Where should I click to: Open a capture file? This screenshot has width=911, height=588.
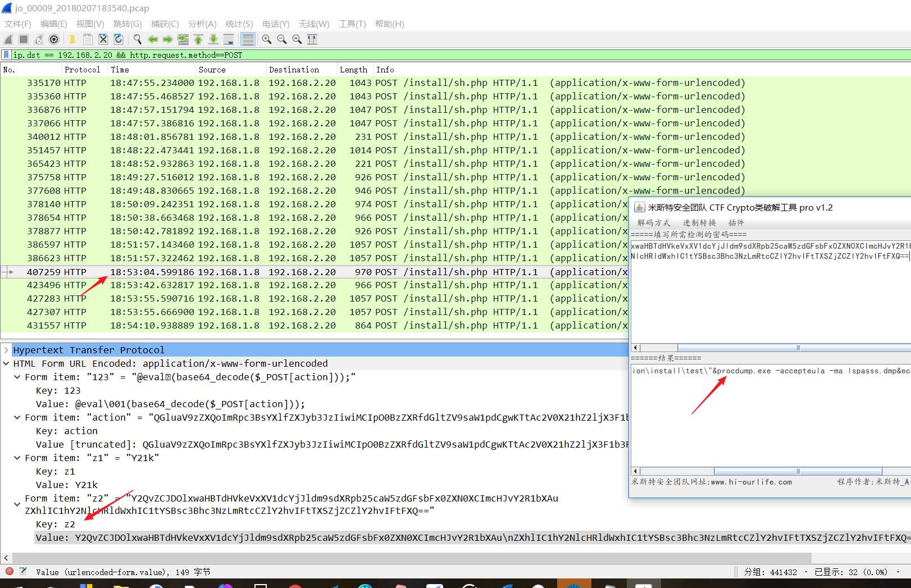click(72, 39)
